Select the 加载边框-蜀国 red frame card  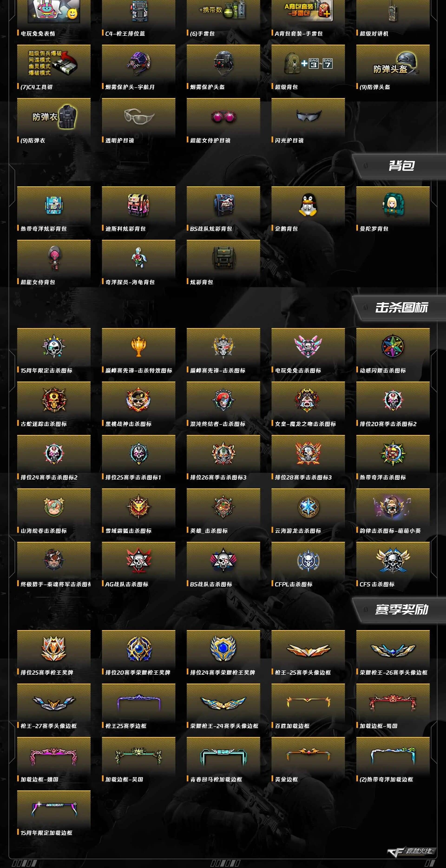click(393, 707)
